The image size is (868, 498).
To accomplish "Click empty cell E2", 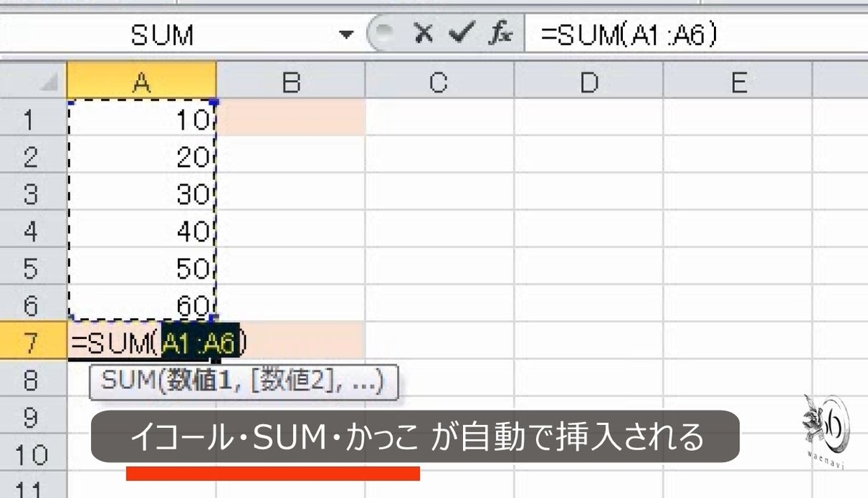I will point(738,155).
